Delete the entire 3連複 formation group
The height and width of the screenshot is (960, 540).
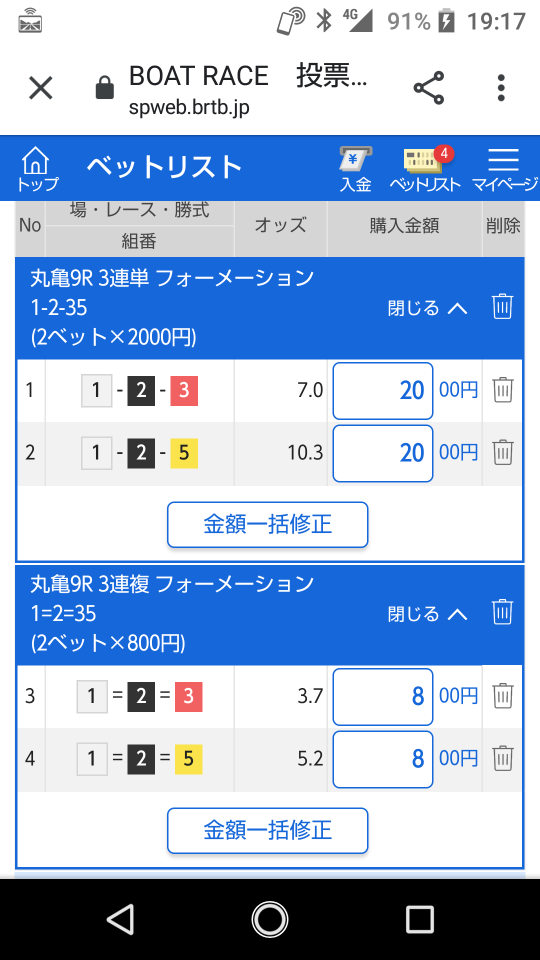point(502,612)
